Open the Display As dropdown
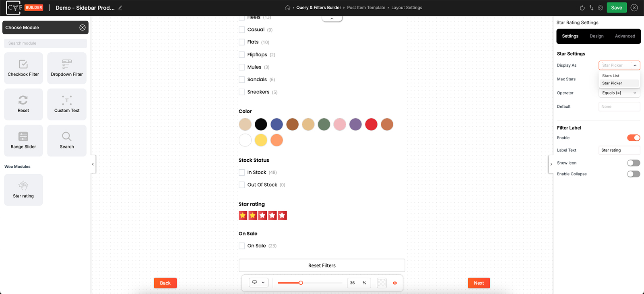The image size is (644, 294). (619, 65)
